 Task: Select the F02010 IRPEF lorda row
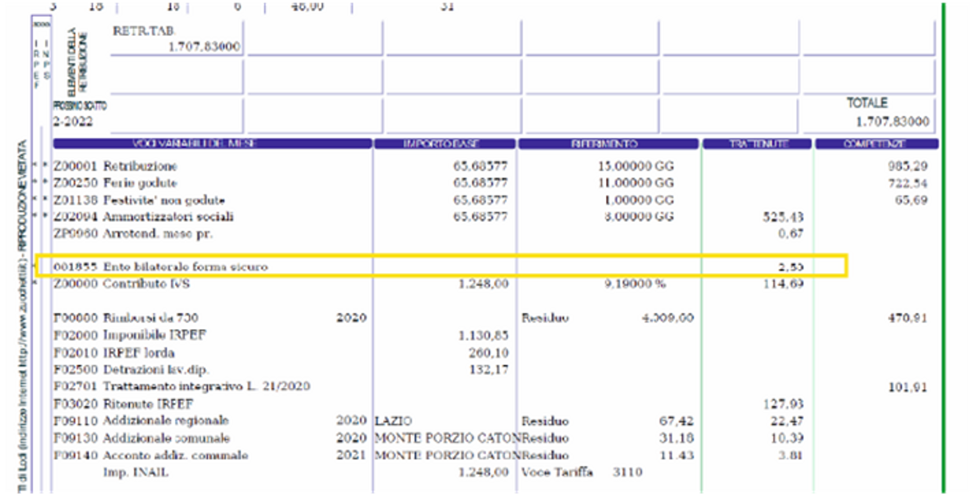(x=114, y=353)
